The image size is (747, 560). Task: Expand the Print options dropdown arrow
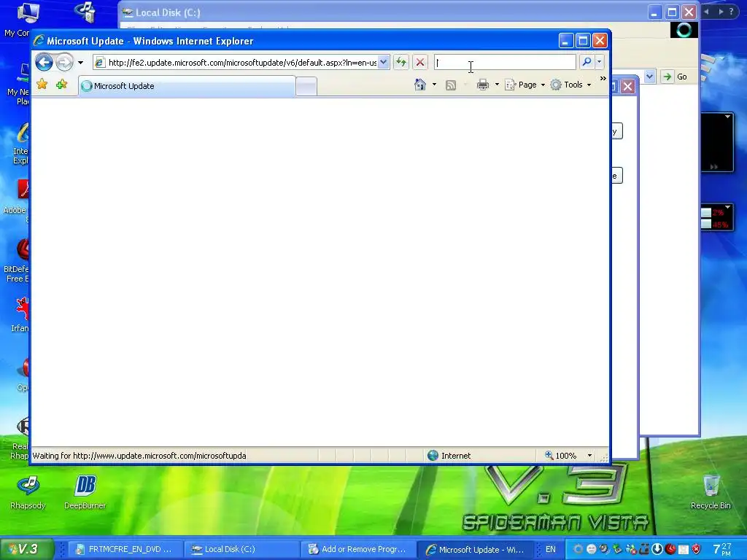click(497, 85)
